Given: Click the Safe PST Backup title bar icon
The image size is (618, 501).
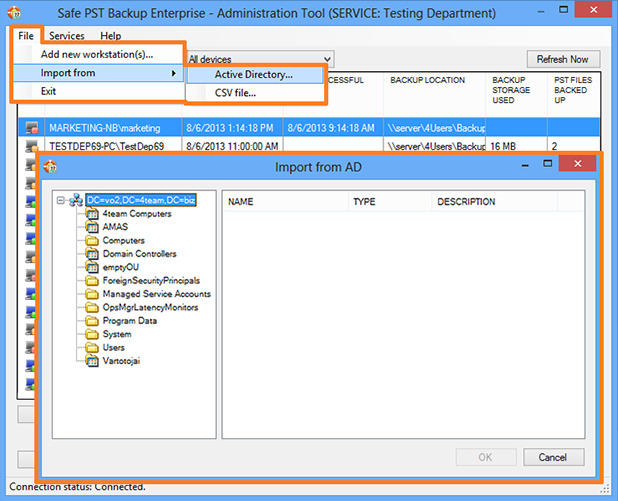Looking at the screenshot, I should (x=15, y=13).
